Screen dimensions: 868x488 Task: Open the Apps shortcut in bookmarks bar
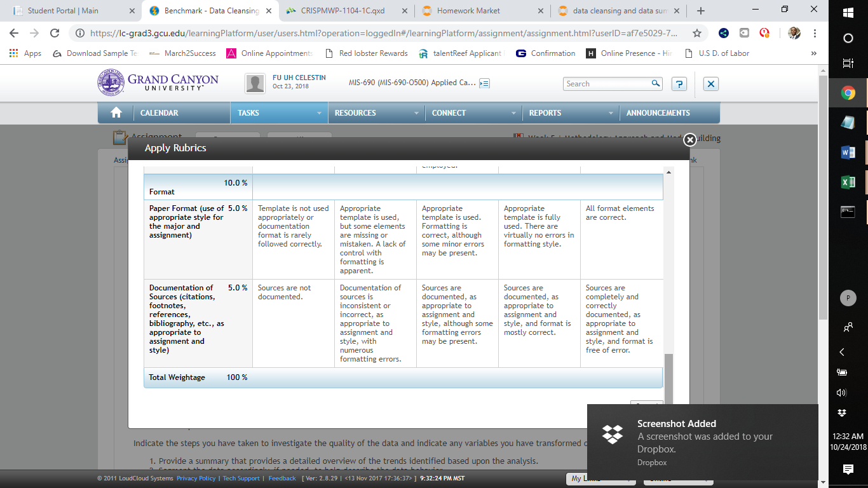coord(25,53)
